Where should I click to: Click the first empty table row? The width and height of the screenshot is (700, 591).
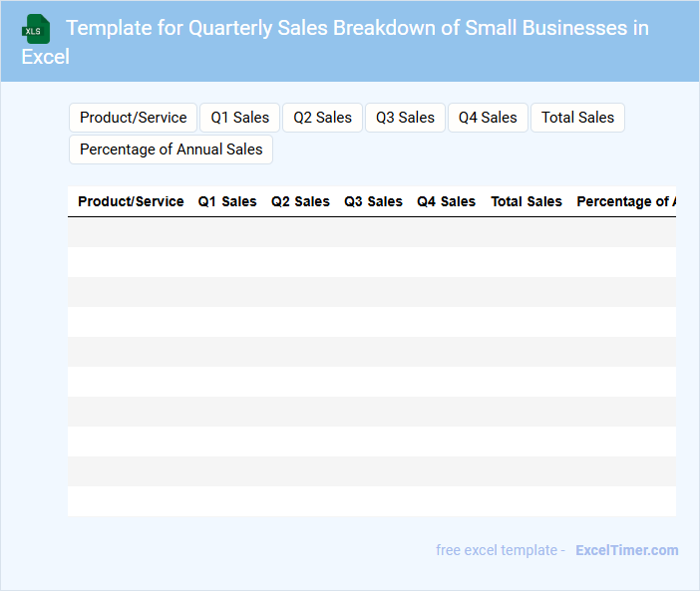tap(371, 232)
